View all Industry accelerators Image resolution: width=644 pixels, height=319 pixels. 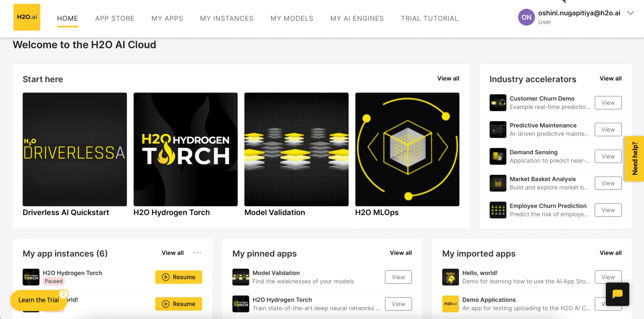[x=610, y=78]
